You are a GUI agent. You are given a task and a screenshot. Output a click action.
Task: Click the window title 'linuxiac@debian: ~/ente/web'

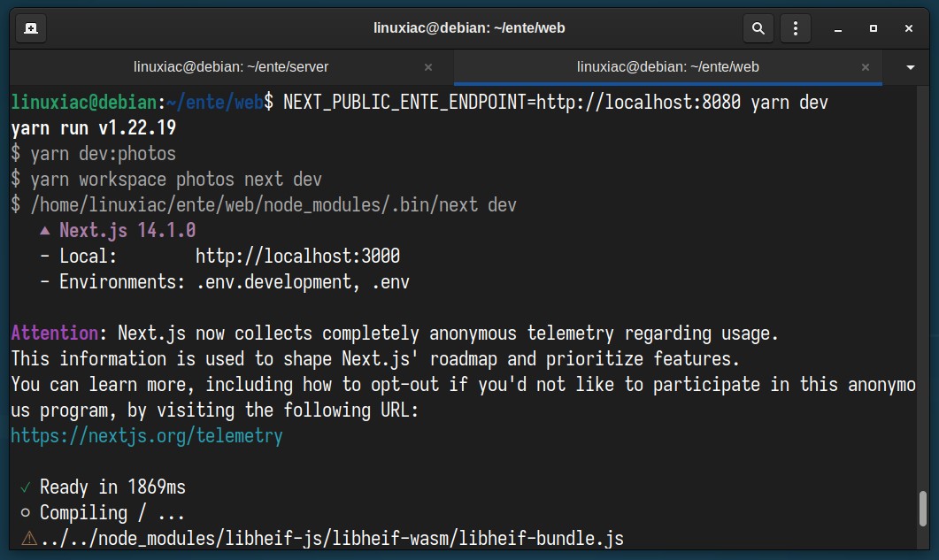coord(469,28)
